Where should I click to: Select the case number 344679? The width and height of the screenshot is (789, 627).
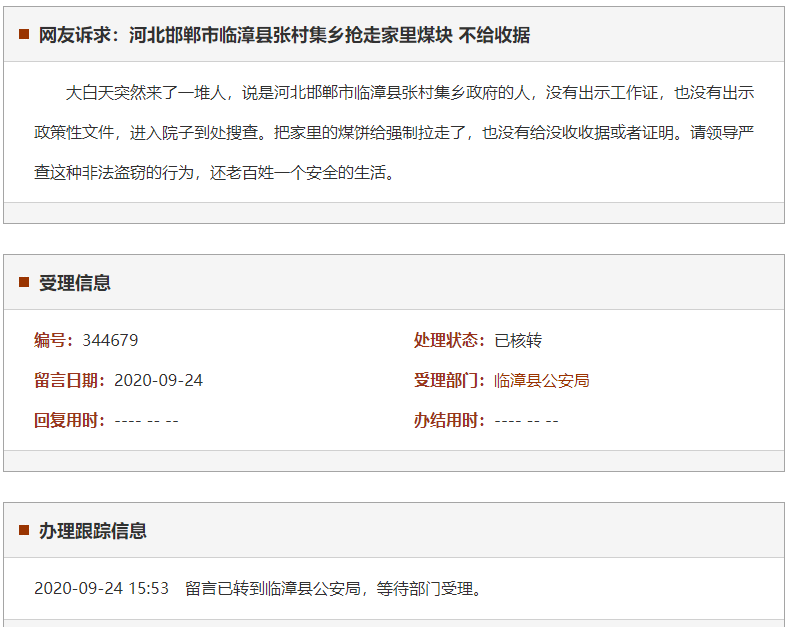coord(110,340)
